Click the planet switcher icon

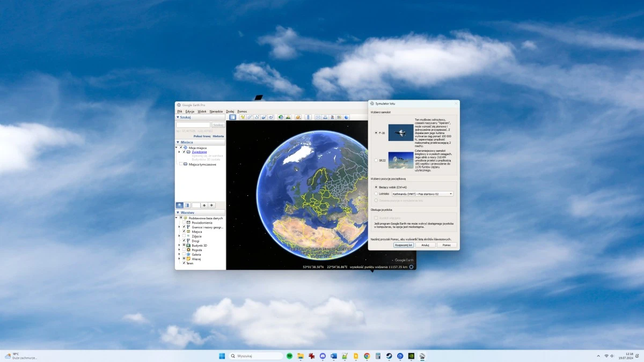click(298, 117)
